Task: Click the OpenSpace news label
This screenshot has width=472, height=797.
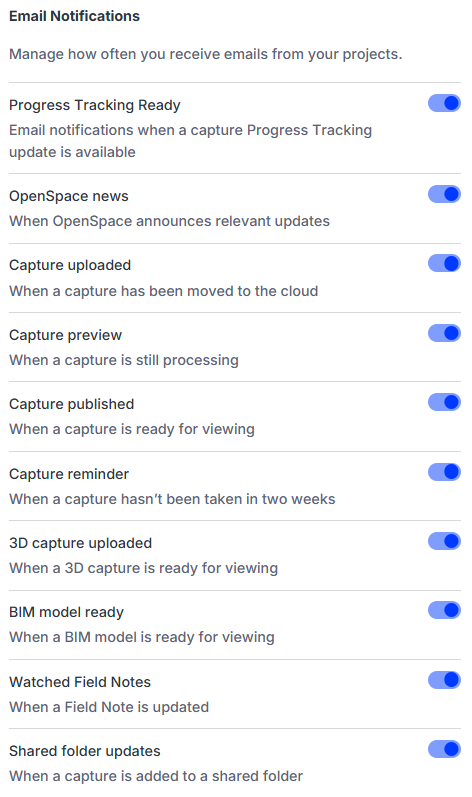Action: 69,196
